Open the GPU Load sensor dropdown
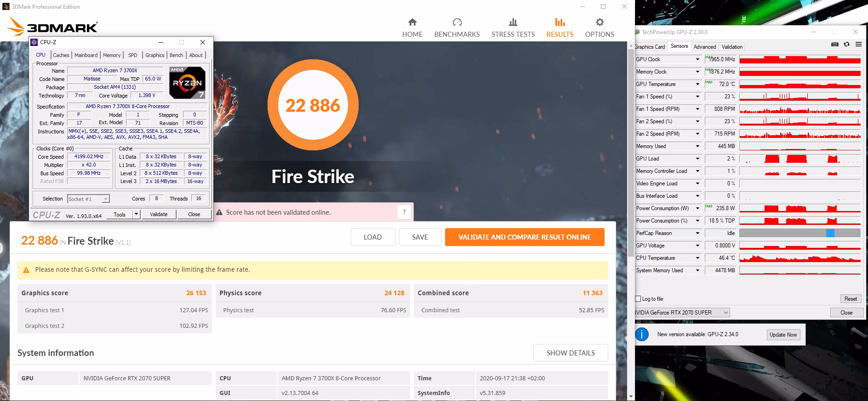The height and width of the screenshot is (401, 868). click(697, 159)
